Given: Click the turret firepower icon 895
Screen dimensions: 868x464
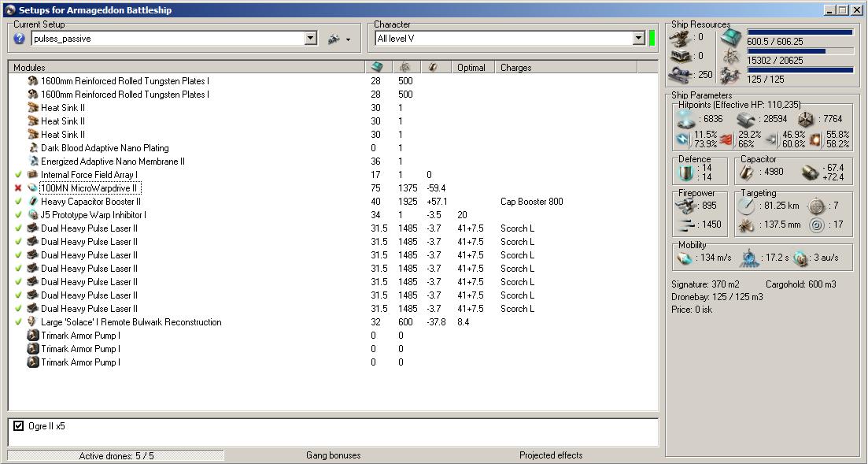Looking at the screenshot, I should [x=686, y=206].
